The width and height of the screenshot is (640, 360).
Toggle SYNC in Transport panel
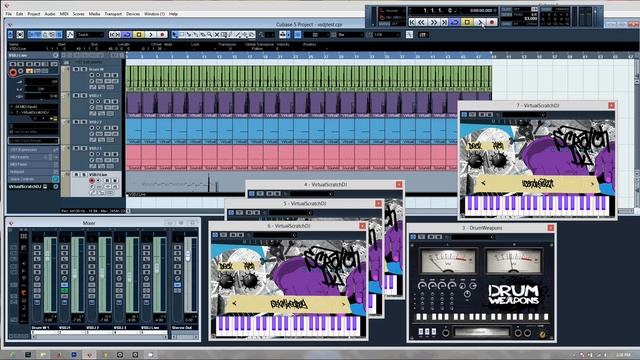(506, 24)
